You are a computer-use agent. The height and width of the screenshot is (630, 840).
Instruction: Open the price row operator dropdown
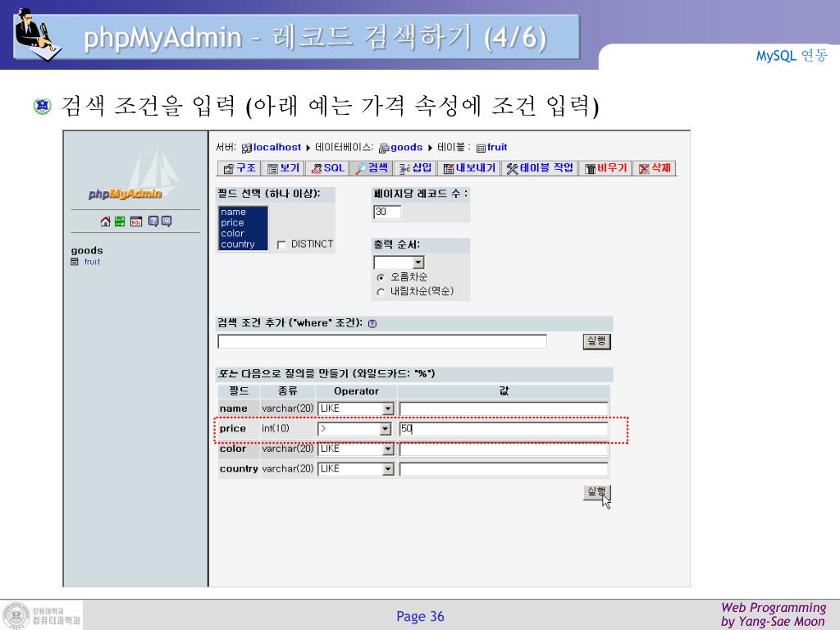click(354, 428)
